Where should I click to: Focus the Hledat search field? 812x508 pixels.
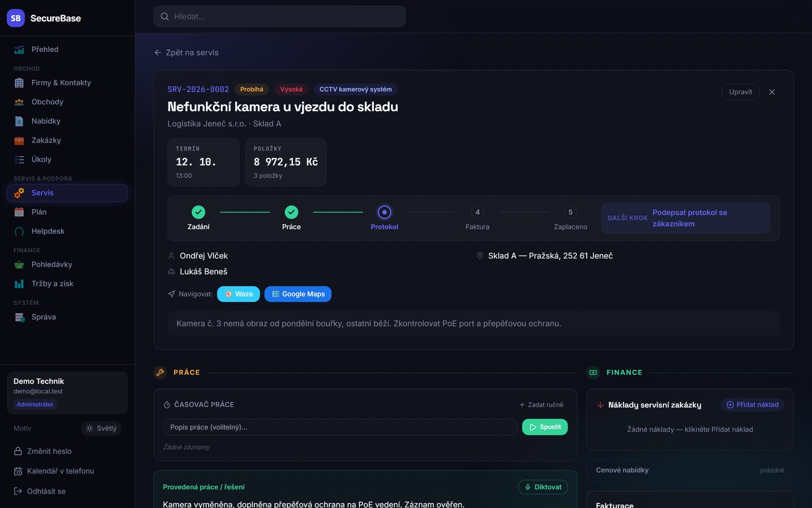click(280, 17)
